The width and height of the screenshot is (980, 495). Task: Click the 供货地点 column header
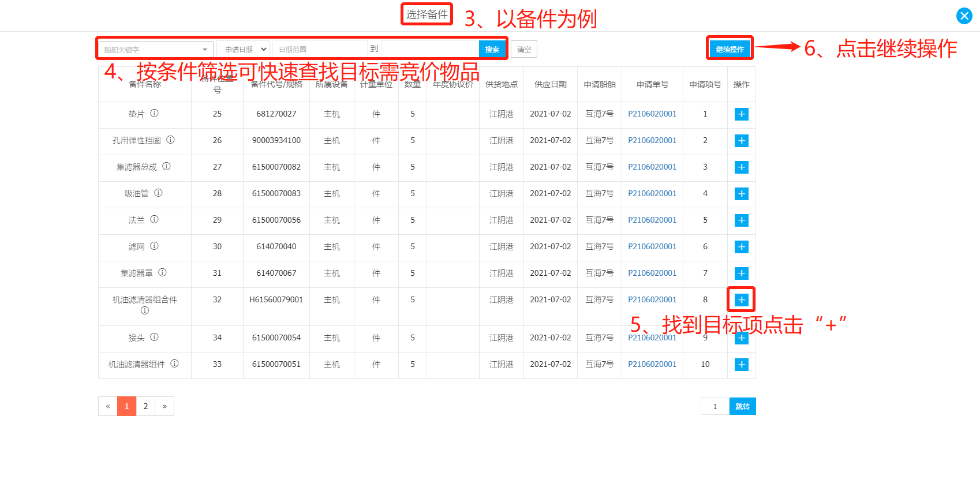click(x=502, y=84)
